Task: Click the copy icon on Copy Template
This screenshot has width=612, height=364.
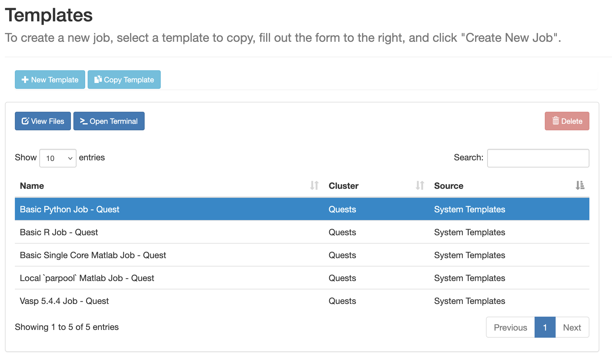Action: (x=98, y=80)
